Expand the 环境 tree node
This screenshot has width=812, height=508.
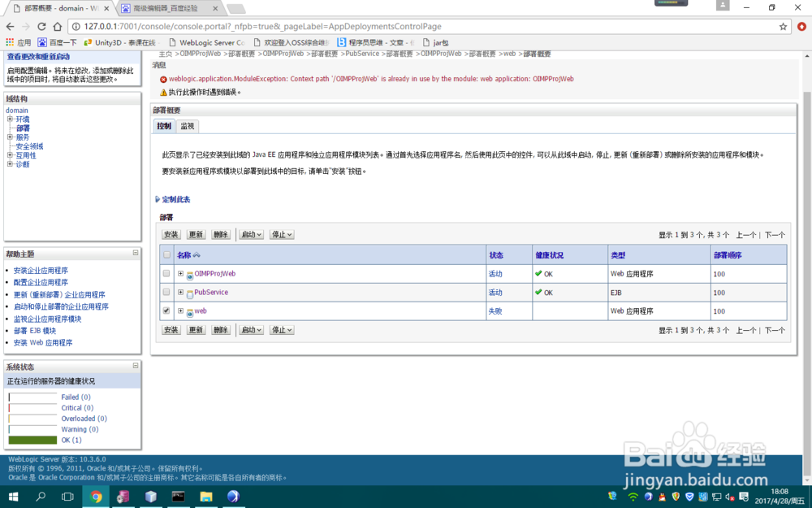coord(10,119)
